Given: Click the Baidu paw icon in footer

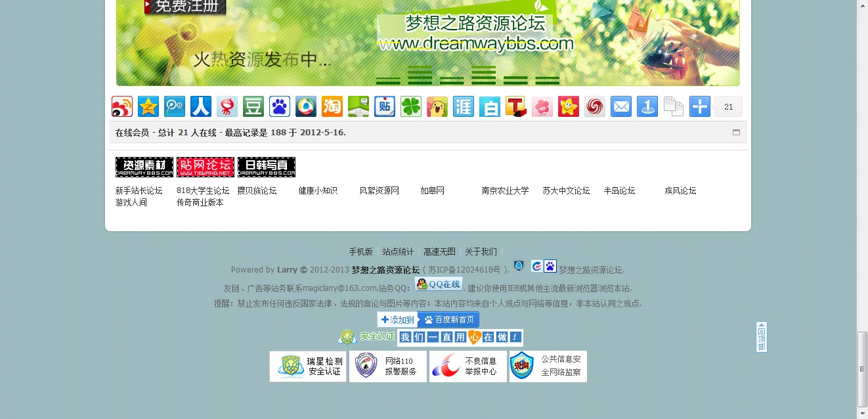Looking at the screenshot, I should [550, 266].
